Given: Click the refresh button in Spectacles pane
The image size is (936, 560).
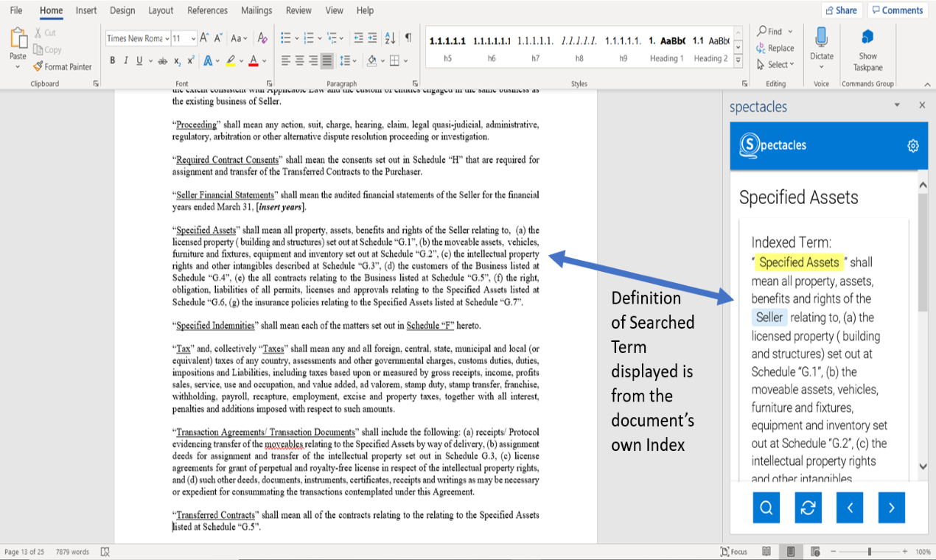Looking at the screenshot, I should coord(808,508).
